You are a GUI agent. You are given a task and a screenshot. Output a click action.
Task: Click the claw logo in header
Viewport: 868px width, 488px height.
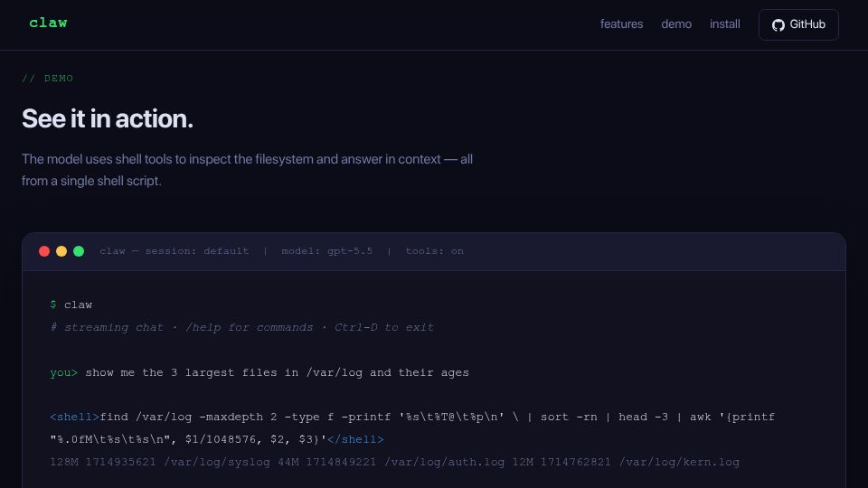click(48, 23)
